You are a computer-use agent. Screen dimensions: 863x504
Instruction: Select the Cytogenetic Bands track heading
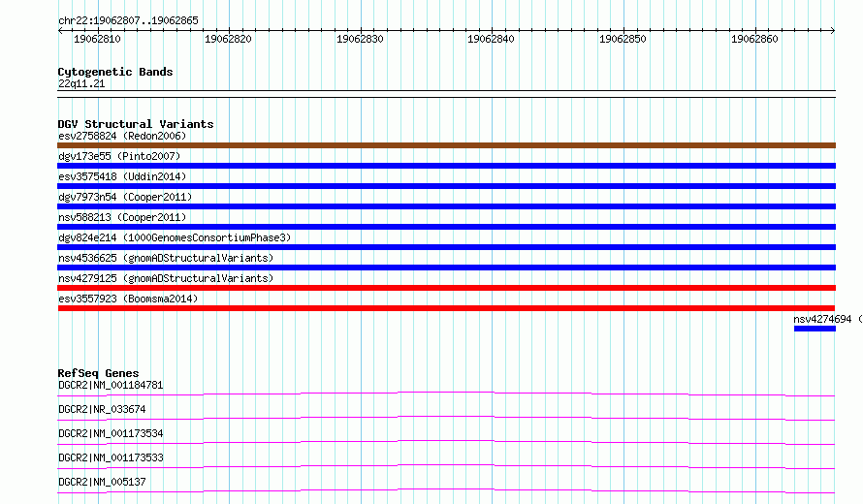[115, 72]
